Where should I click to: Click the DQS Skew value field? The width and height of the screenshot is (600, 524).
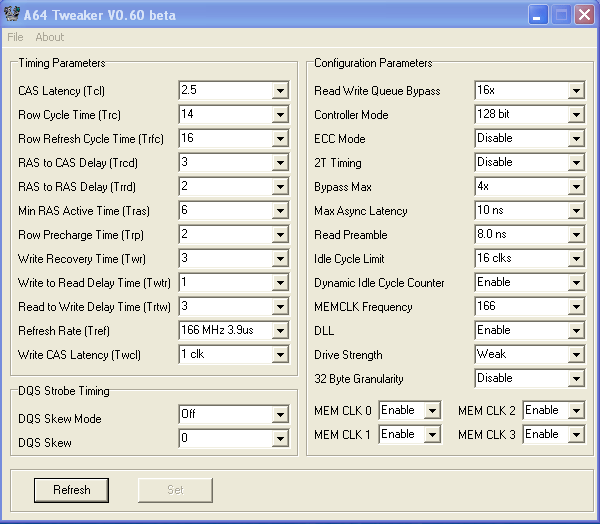pos(225,439)
